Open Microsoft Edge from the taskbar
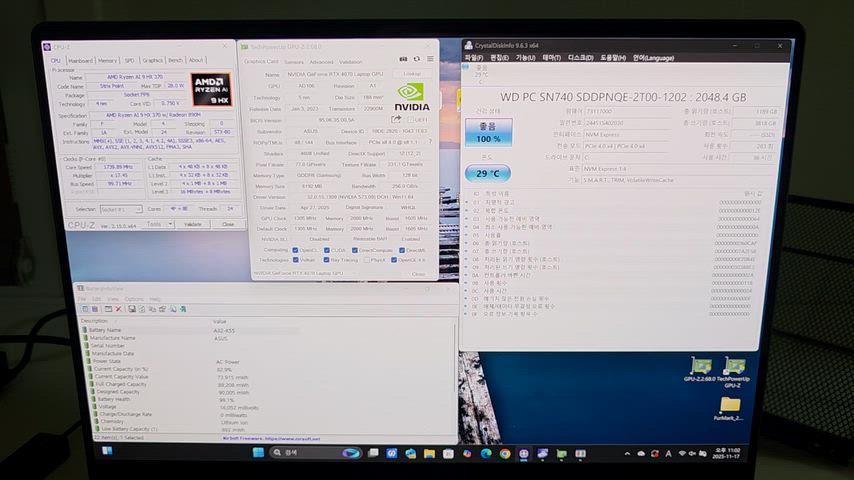The height and width of the screenshot is (480, 854). point(486,453)
